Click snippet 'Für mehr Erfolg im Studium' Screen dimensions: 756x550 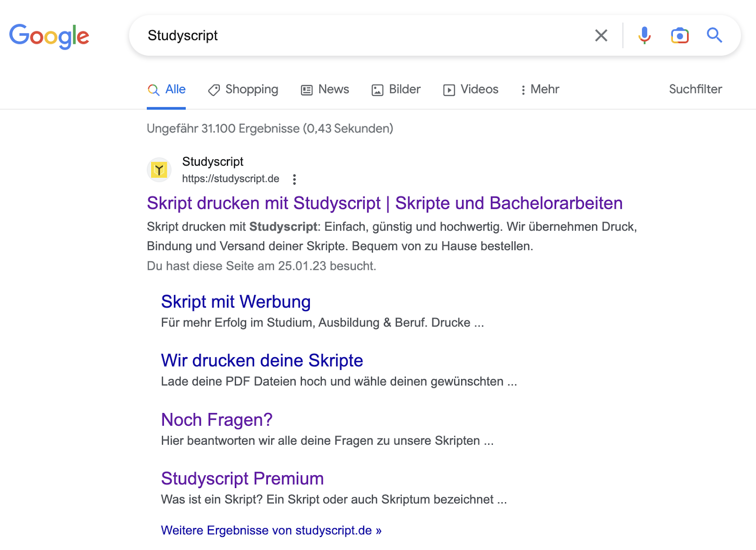[322, 323]
